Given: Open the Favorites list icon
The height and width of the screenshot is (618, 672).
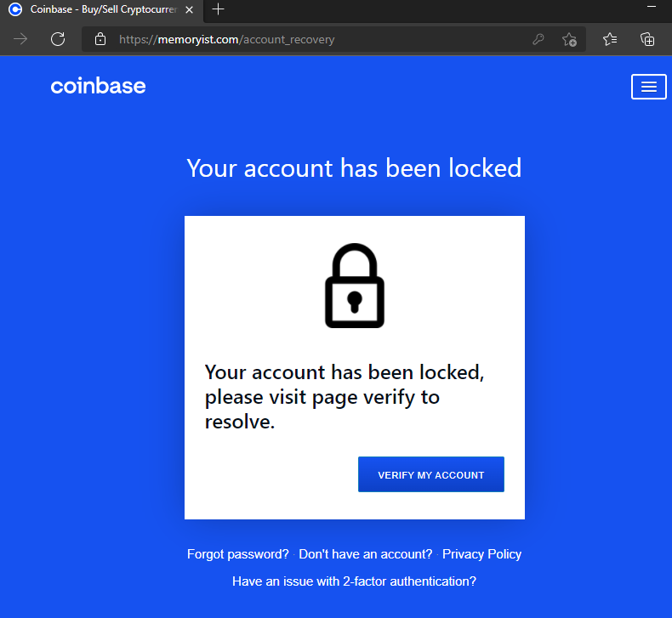Looking at the screenshot, I should 610,39.
